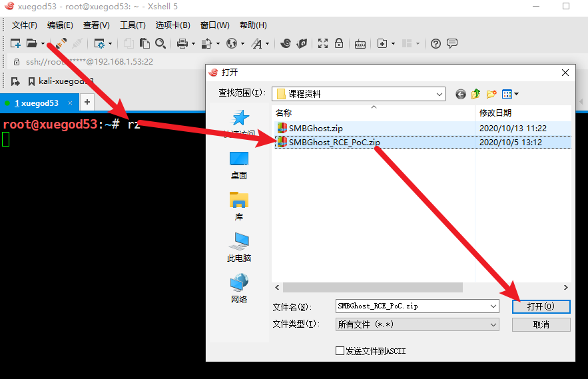Image resolution: width=588 pixels, height=379 pixels.
Task: Click the 此电脑 This PC shortcut
Action: [239, 248]
